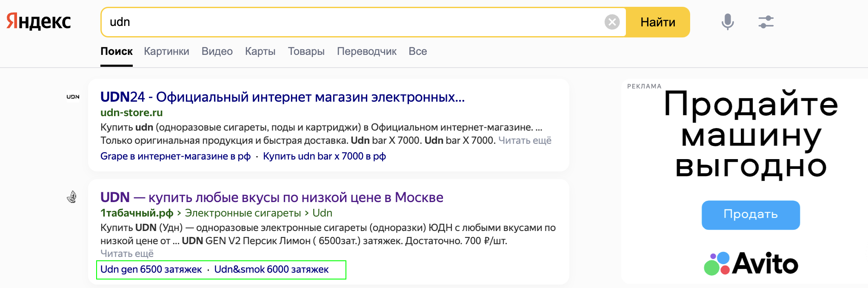Clear the search query with the X icon

point(612,22)
